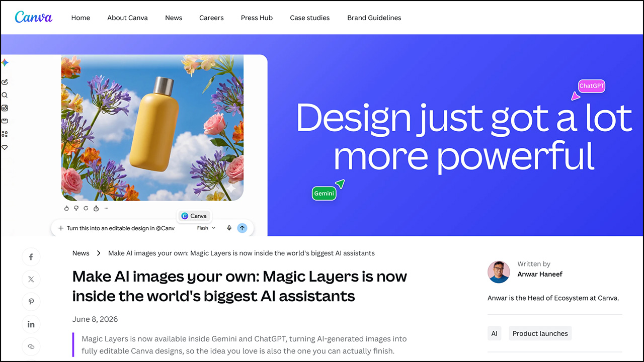Click the yellow bottle generated image

pos(152,128)
